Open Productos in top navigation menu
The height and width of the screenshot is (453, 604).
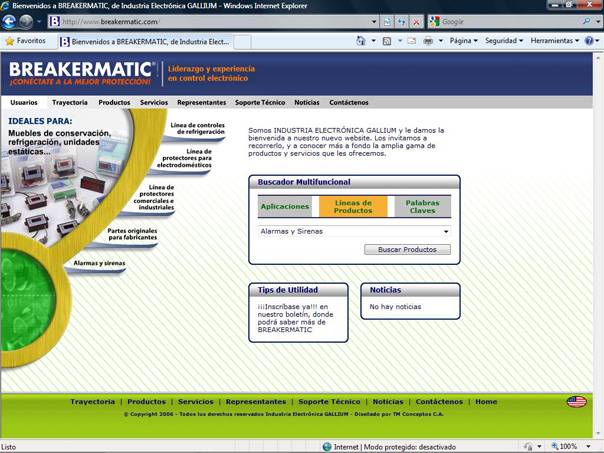[x=114, y=102]
